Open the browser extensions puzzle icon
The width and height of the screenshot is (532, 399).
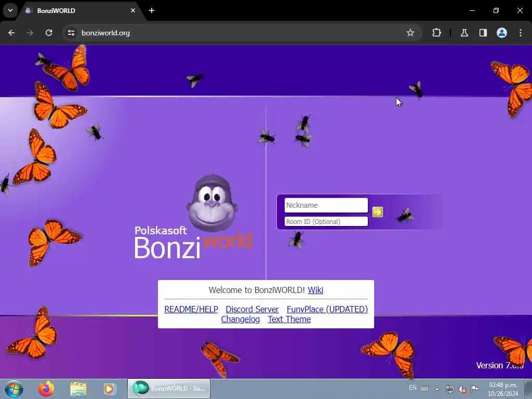(x=436, y=33)
